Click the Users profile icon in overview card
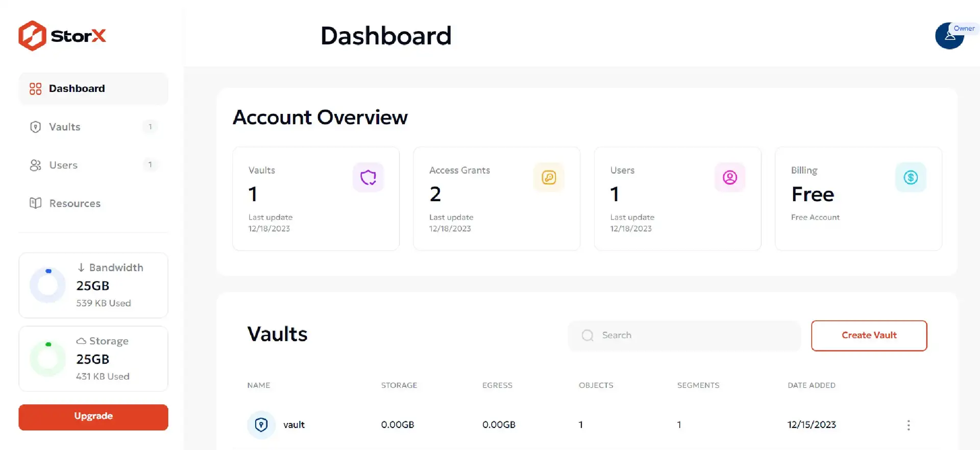The width and height of the screenshot is (980, 450). pos(729,177)
